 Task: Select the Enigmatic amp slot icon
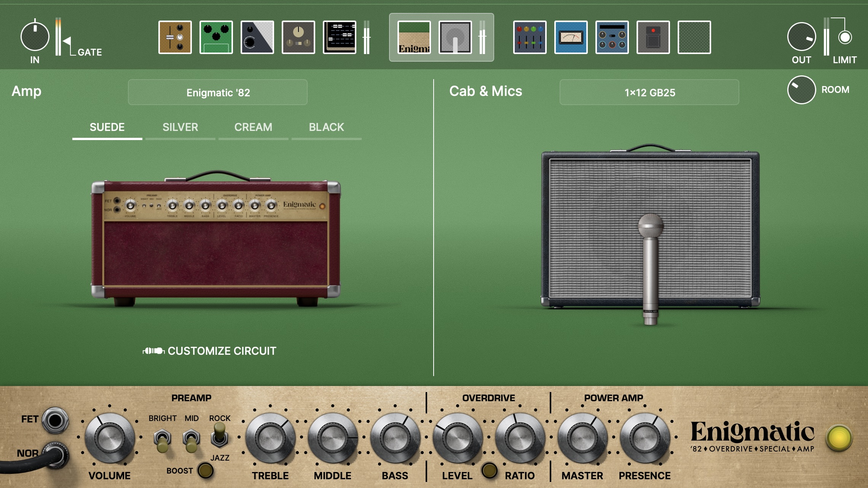(414, 37)
